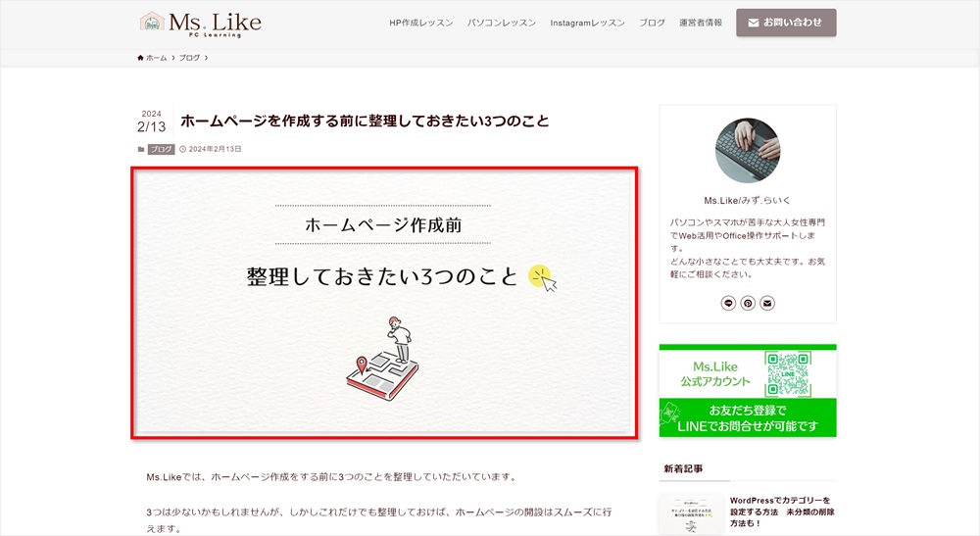Open the WordPressでカテゴリーを設定する方法 article link
Viewport: 980px width, 536px height.
[x=782, y=512]
